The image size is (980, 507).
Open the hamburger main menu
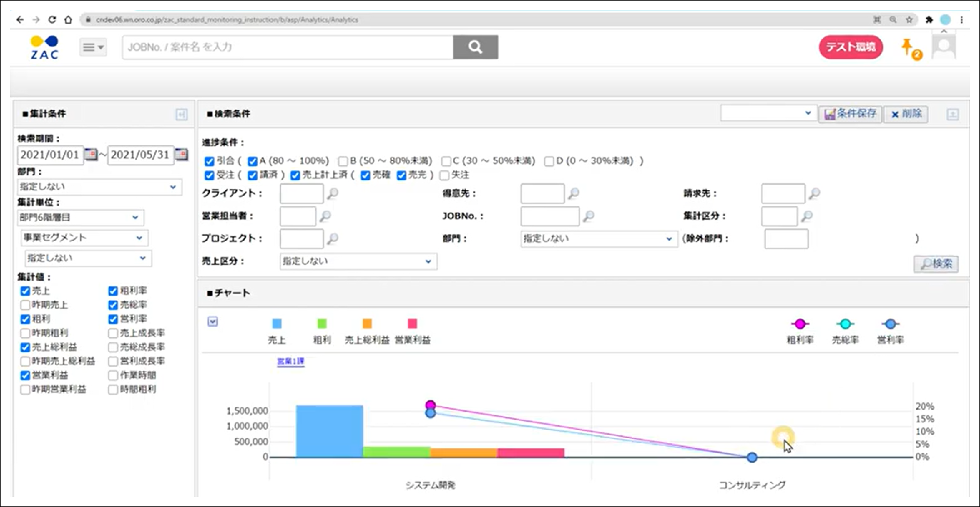pyautogui.click(x=93, y=47)
